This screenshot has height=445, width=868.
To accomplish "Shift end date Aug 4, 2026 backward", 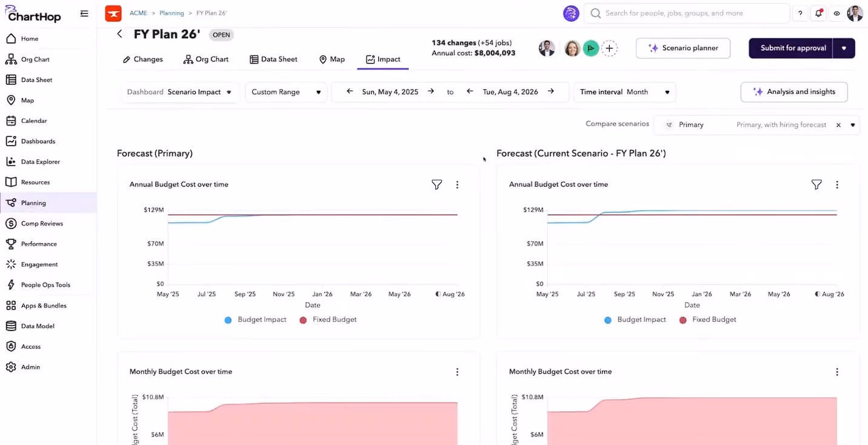I will (470, 92).
